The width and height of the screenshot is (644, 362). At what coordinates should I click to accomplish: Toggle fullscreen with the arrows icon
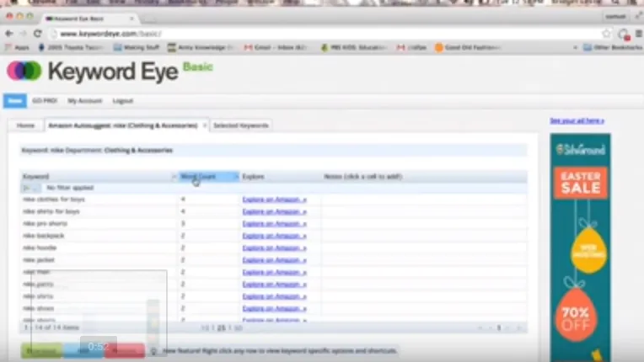coord(639,16)
